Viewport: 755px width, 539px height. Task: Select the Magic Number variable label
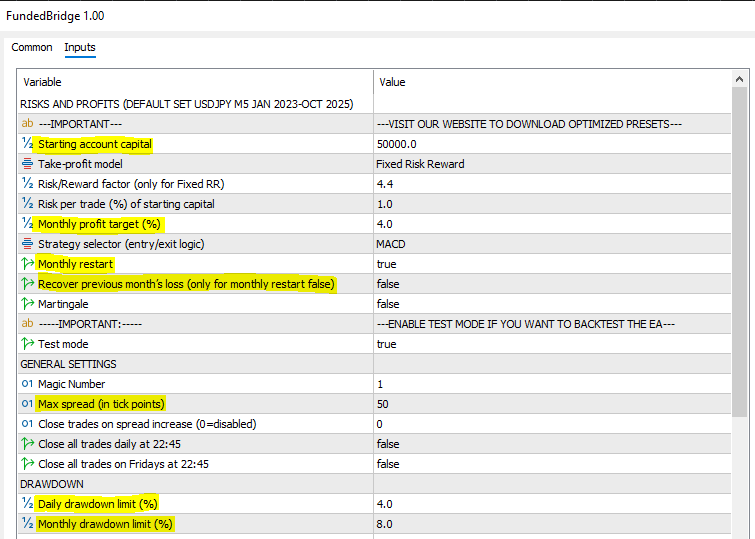pos(71,384)
